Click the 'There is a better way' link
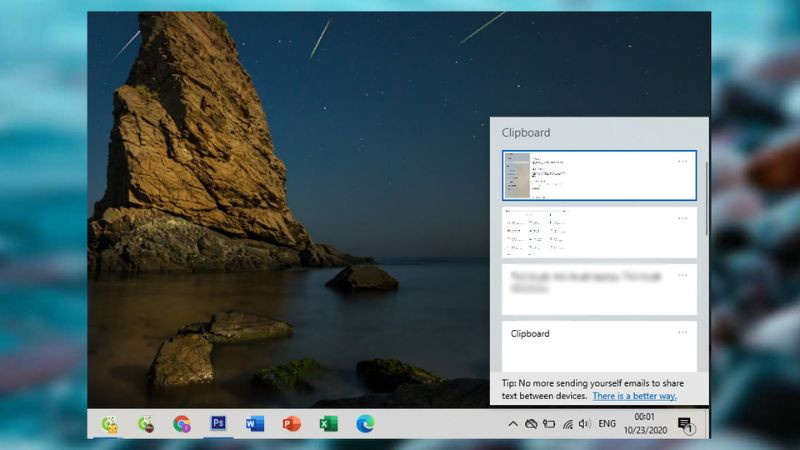The width and height of the screenshot is (800, 450). (x=634, y=396)
